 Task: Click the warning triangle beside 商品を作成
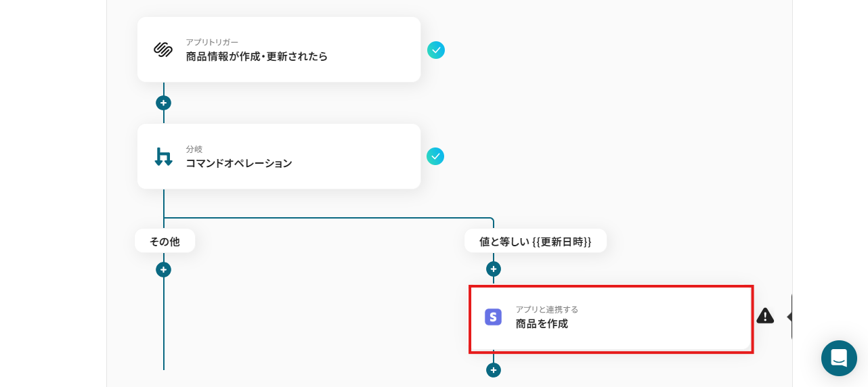765,316
